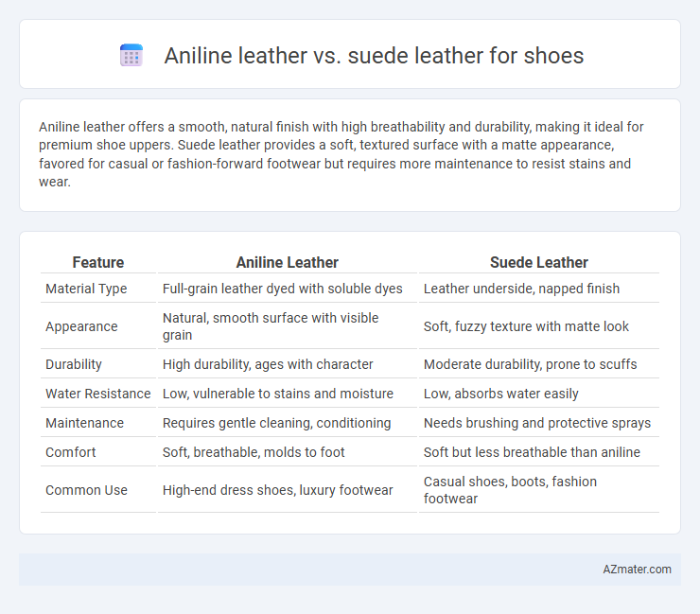Image resolution: width=700 pixels, height=614 pixels.
Task: Click the 'Water Resistance' row label
Action: click(98, 394)
